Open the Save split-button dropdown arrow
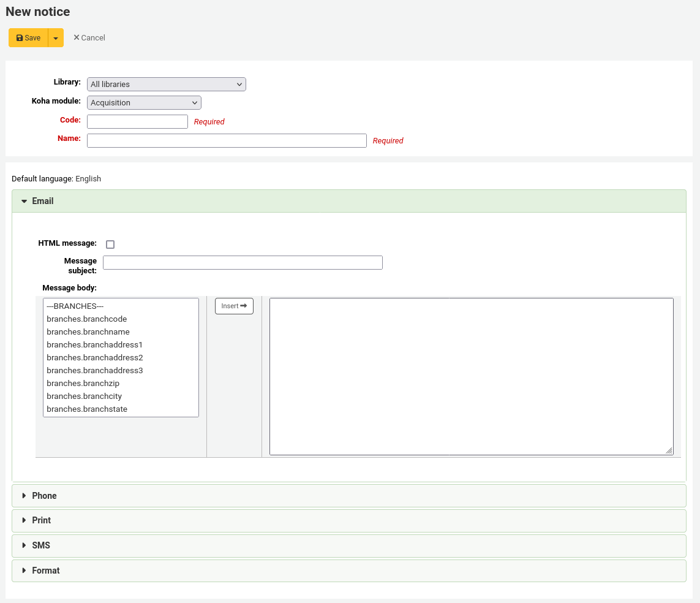This screenshot has height=603, width=700. pos(55,37)
